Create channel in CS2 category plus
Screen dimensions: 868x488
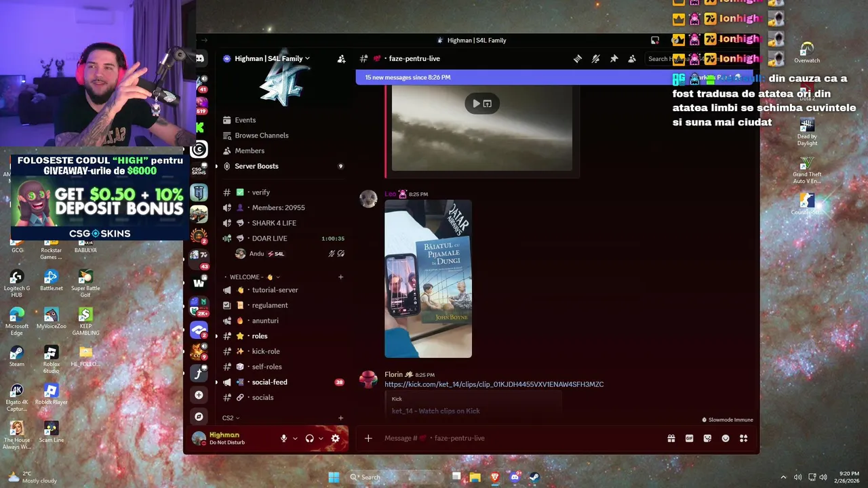click(340, 418)
